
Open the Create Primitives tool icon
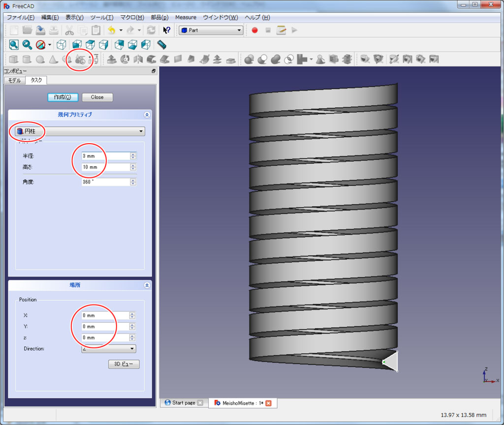80,60
